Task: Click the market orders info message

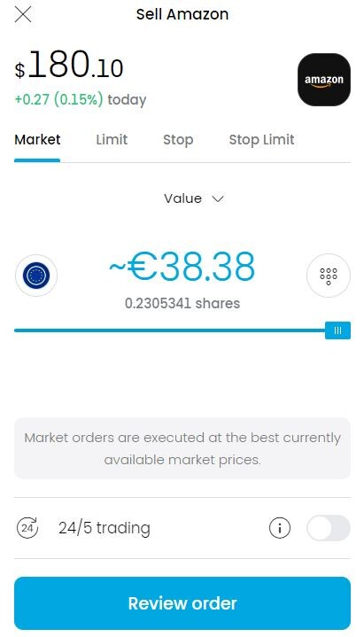Action: (x=182, y=448)
